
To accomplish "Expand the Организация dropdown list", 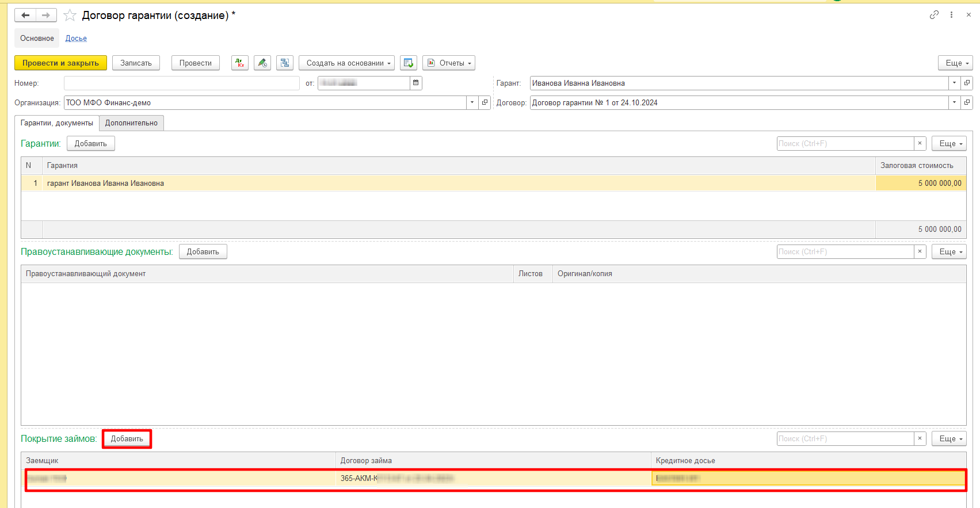I will (x=472, y=102).
